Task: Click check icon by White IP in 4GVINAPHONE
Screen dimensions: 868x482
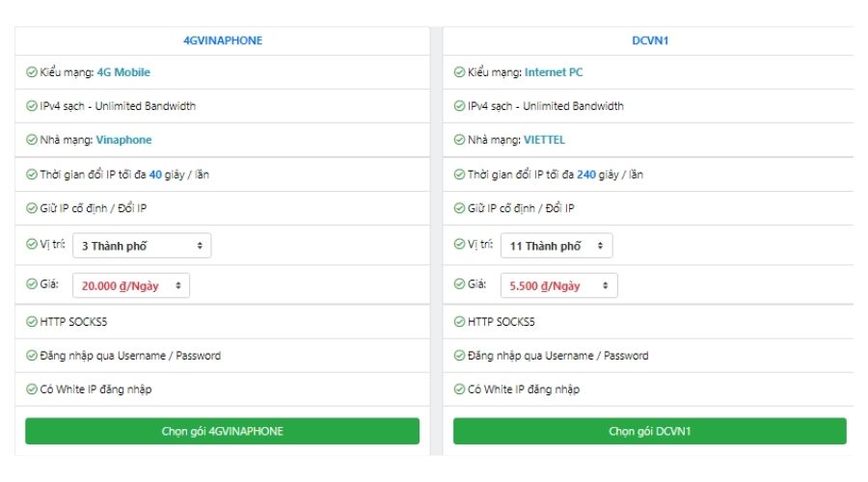Action: point(31,389)
